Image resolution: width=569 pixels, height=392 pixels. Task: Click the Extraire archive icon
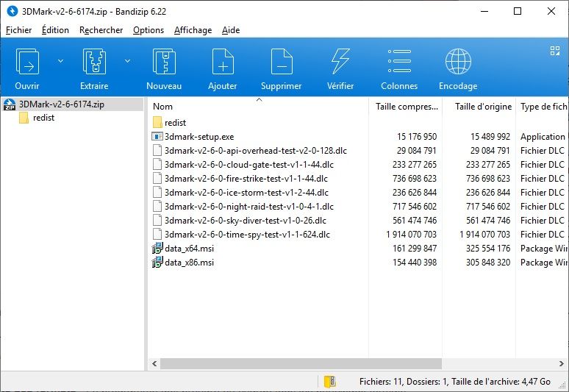94,62
